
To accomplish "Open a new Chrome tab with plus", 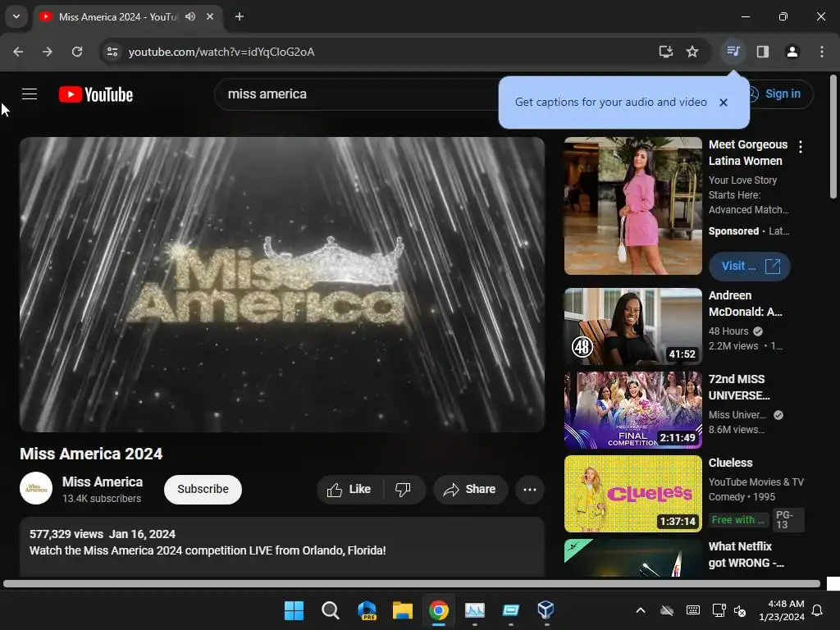I will tap(240, 16).
